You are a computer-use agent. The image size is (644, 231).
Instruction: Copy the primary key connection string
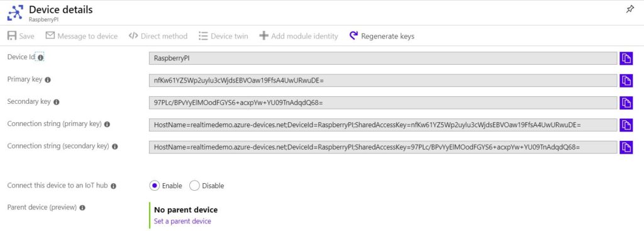[626, 125]
